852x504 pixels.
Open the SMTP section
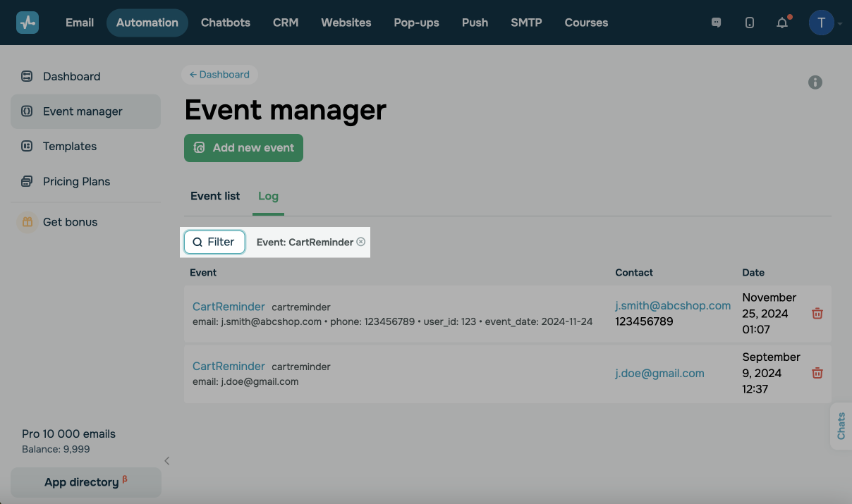[527, 23]
